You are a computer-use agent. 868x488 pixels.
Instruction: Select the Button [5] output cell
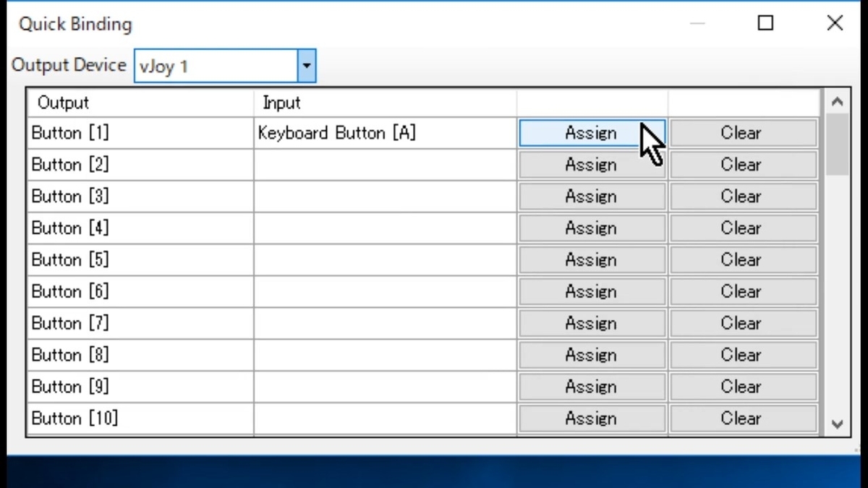pyautogui.click(x=140, y=260)
